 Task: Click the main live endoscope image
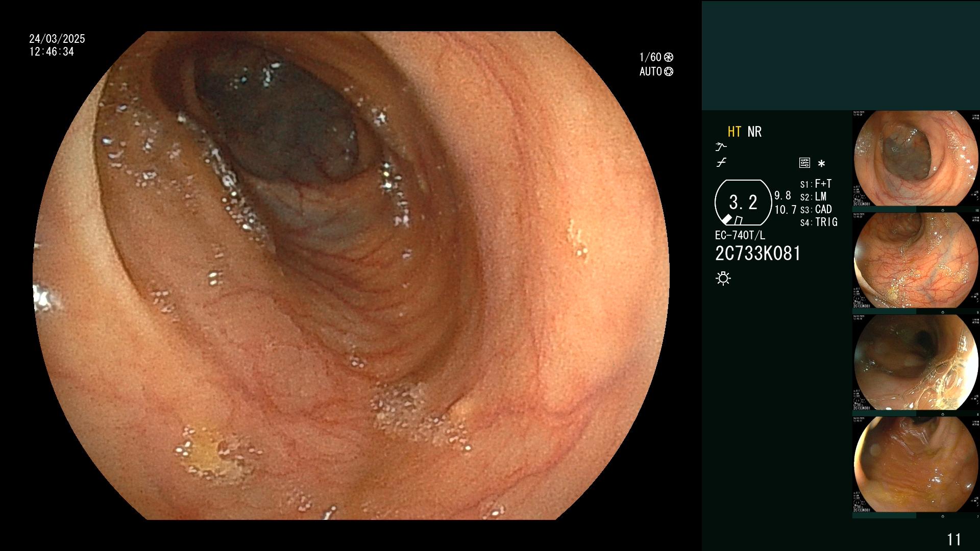(x=351, y=275)
